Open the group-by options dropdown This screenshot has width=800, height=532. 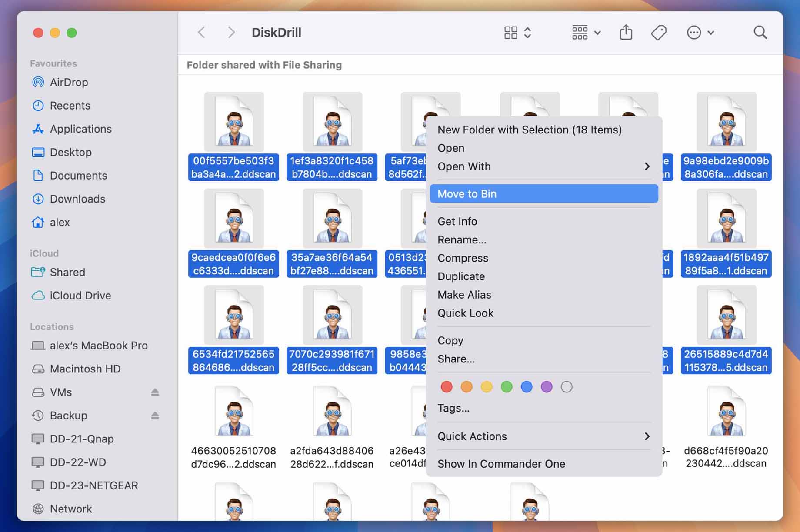586,33
